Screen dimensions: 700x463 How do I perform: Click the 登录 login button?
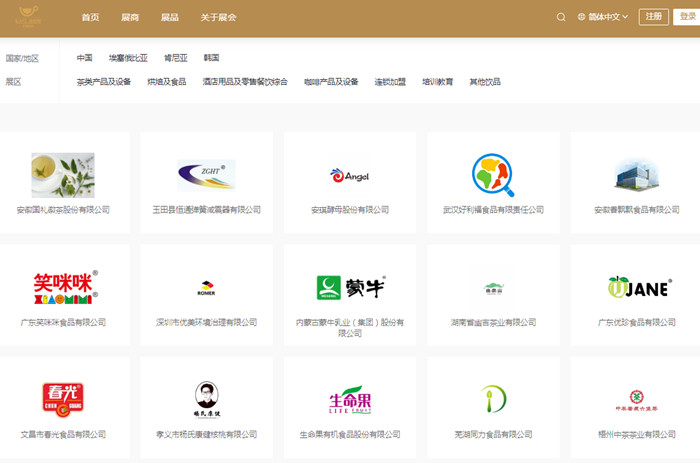point(688,17)
